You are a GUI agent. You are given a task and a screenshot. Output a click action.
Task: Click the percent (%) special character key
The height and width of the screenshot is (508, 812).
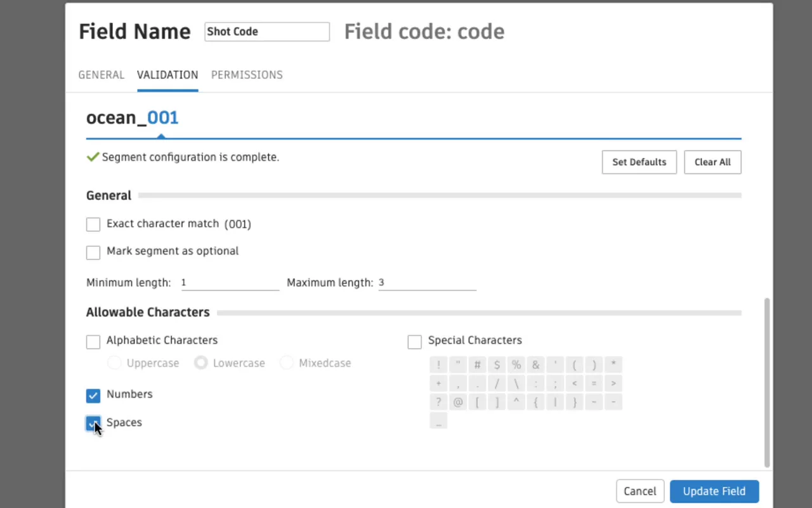click(516, 364)
